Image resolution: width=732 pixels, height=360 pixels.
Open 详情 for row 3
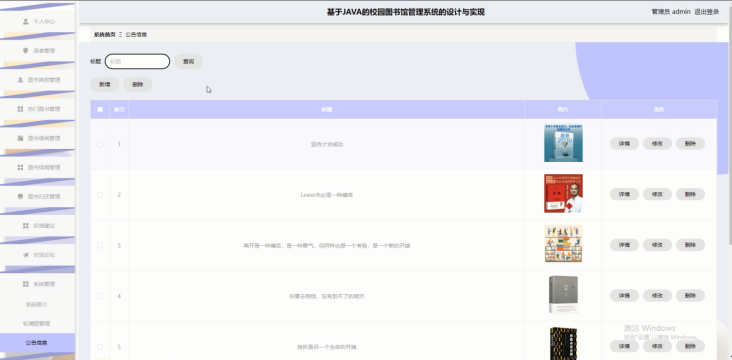coord(624,245)
